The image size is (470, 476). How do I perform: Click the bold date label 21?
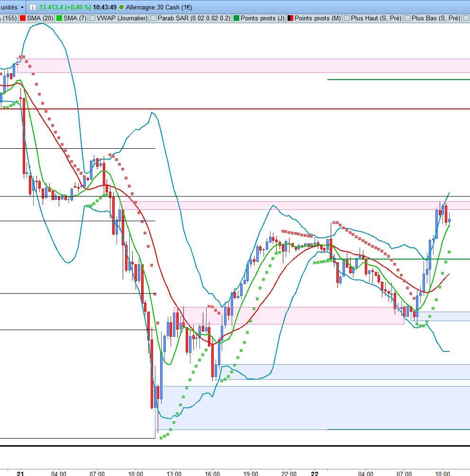point(20,473)
